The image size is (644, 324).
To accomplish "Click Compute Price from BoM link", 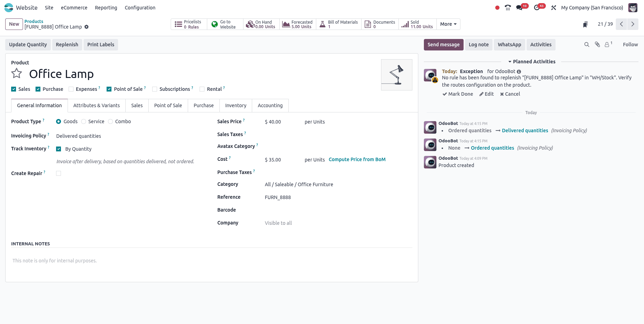I will coord(357,159).
